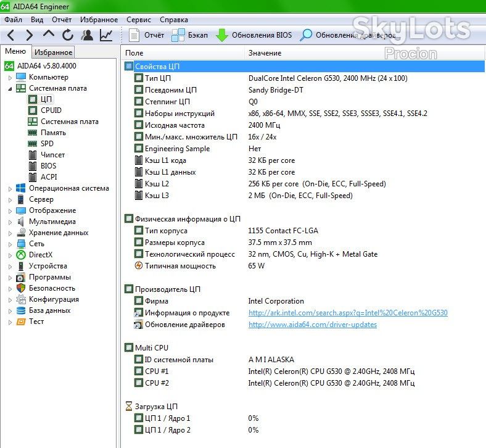Select the Наборы инструкций row

(x=303, y=114)
